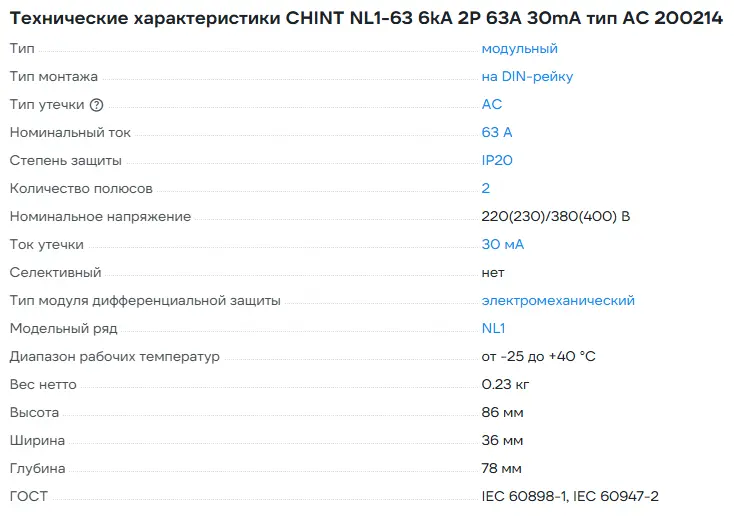Select the IP20 protection degree link

click(497, 160)
